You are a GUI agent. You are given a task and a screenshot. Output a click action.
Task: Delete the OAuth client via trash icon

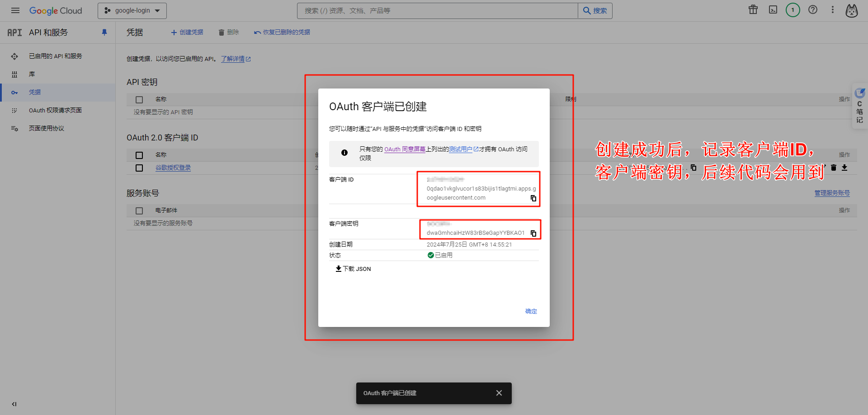[834, 168]
